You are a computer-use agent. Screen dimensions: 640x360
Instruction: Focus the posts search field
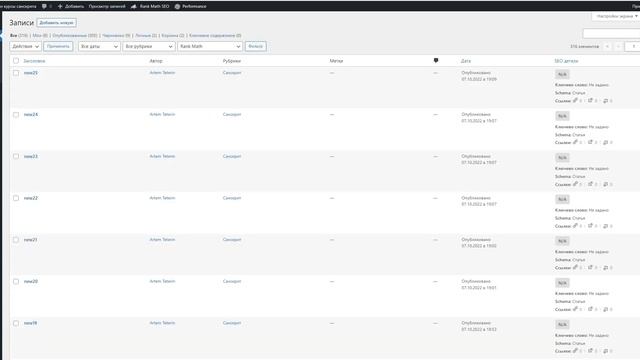point(611,33)
